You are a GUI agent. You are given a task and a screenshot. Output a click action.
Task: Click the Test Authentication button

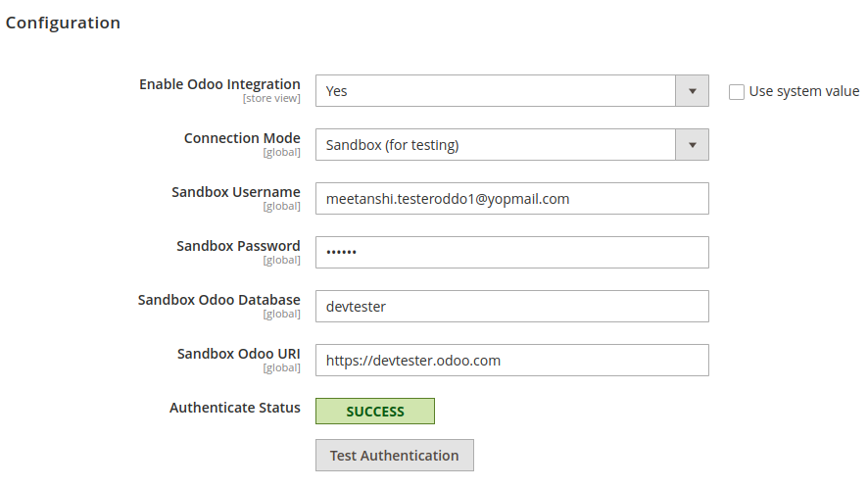(x=395, y=456)
